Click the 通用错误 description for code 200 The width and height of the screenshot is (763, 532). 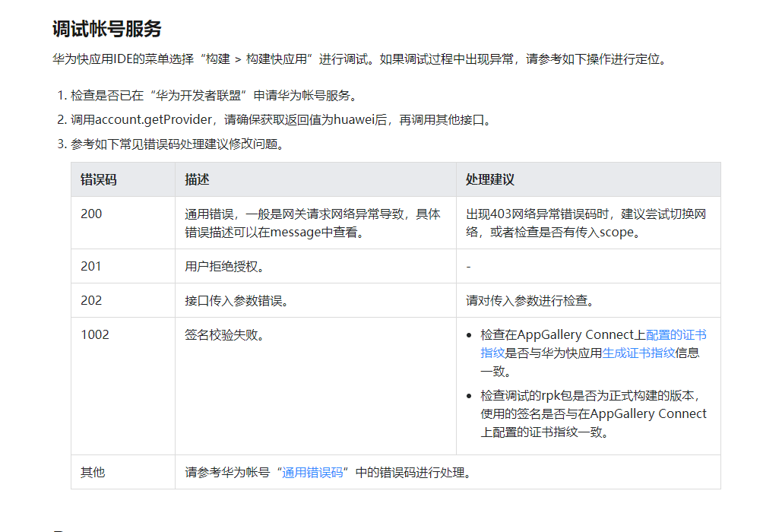point(312,223)
